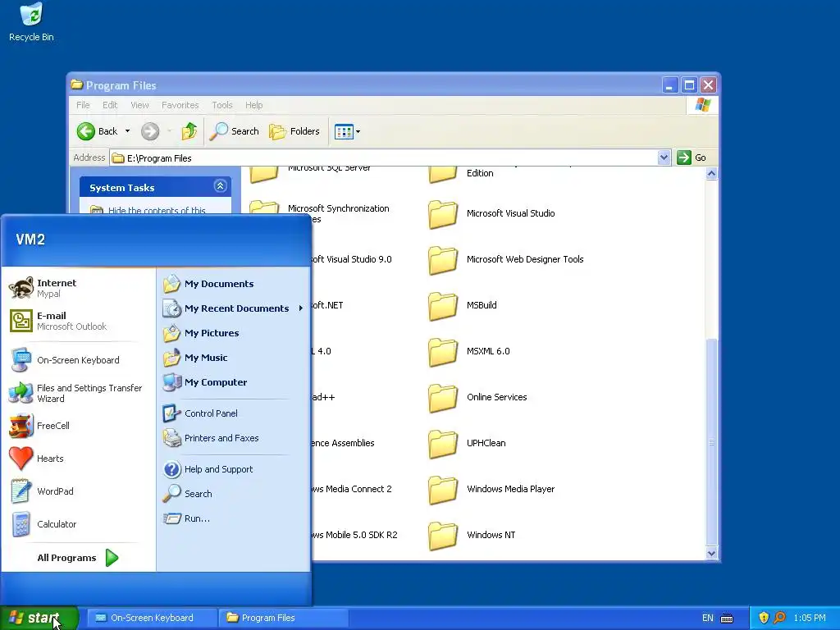Image resolution: width=840 pixels, height=630 pixels.
Task: Click Search in the Explorer toolbar
Action: (x=234, y=131)
